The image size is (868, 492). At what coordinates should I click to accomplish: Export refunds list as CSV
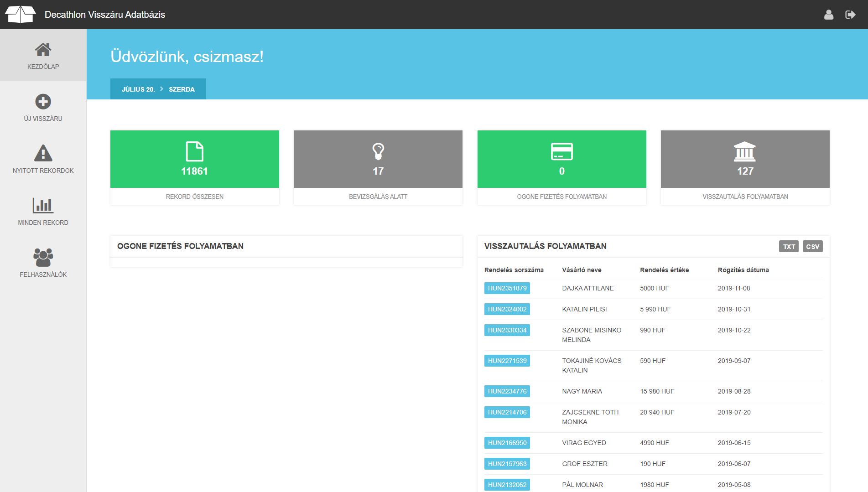[812, 246]
